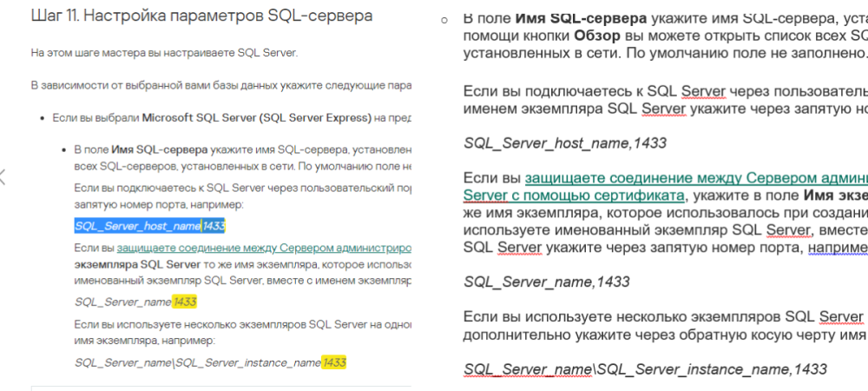Open the 'Server с помощью сертификата' link in the right document
The width and height of the screenshot is (868, 391).
pyautogui.click(x=574, y=195)
